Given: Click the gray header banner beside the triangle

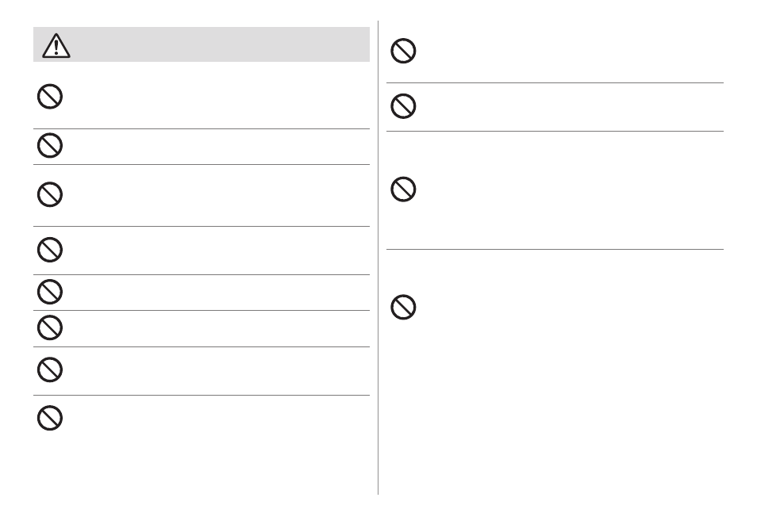Looking at the screenshot, I should 221,44.
